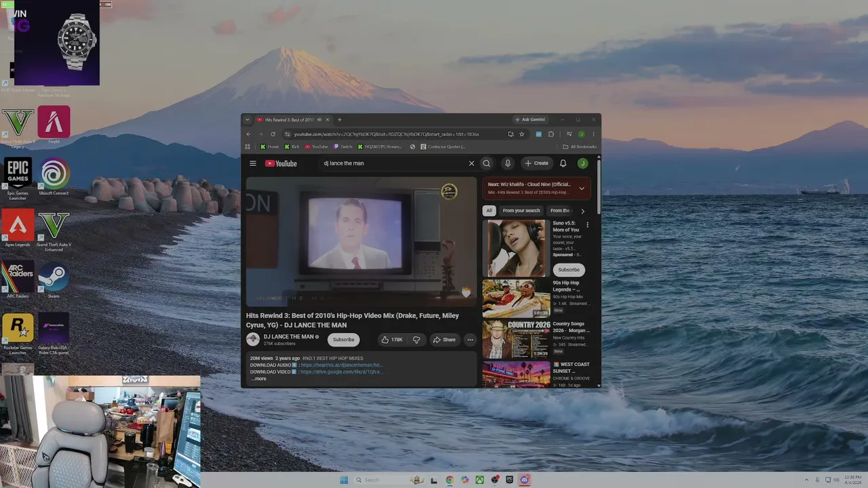Open the Windows Start menu
This screenshot has width=868, height=488.
click(x=344, y=480)
